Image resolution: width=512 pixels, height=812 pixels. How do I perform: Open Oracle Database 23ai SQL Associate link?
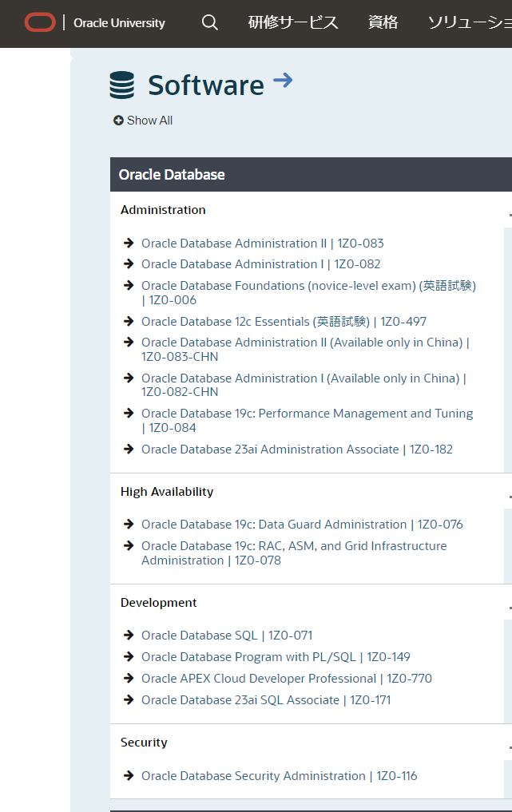tap(266, 700)
